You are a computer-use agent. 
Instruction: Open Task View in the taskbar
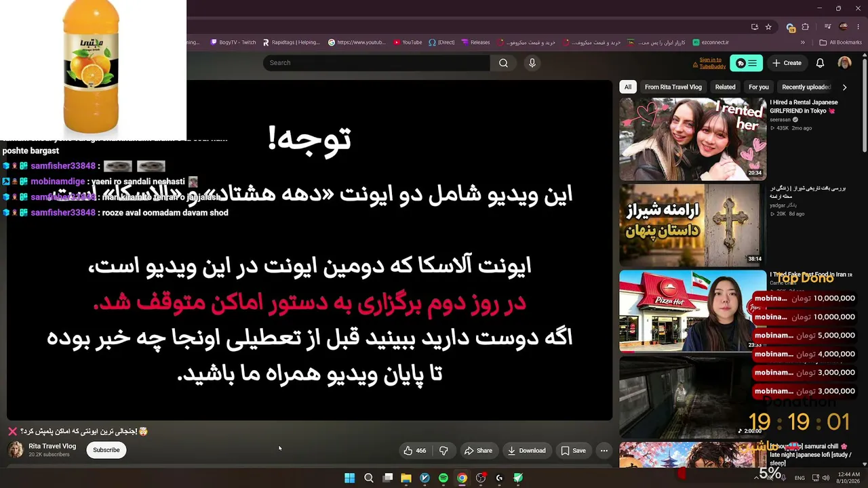click(388, 478)
